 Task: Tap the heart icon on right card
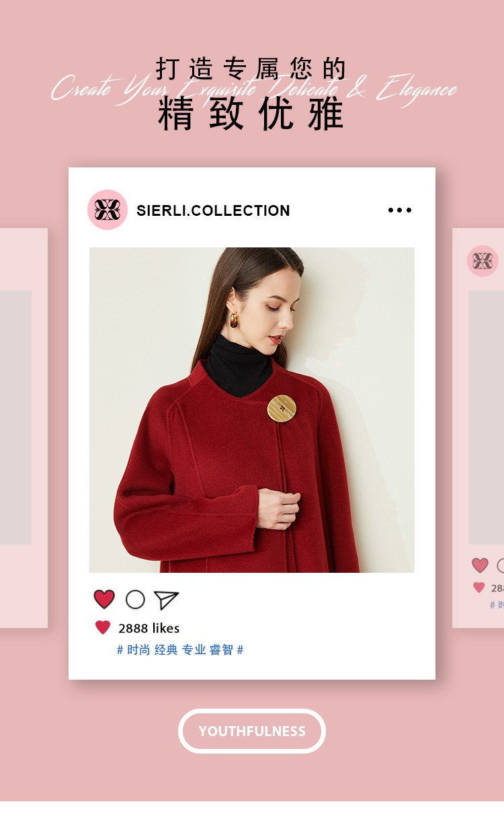480,565
